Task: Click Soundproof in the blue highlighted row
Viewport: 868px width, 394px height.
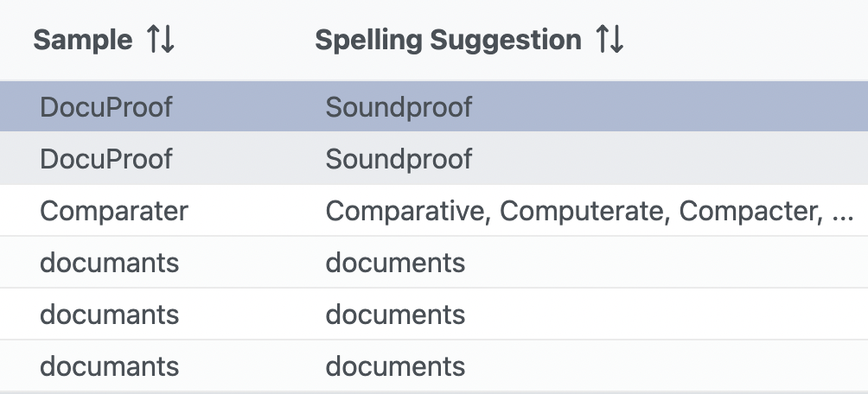Action: [x=399, y=107]
